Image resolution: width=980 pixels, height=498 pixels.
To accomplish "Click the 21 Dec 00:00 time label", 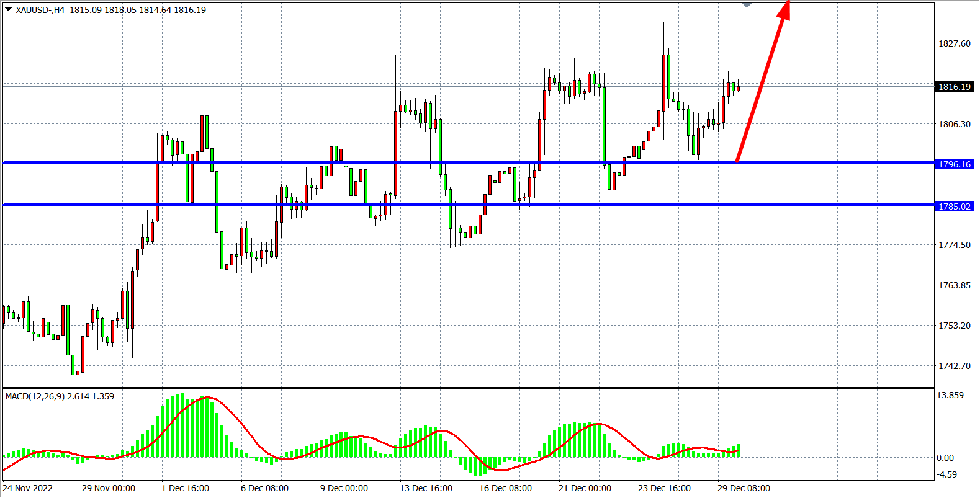I will tap(585, 488).
